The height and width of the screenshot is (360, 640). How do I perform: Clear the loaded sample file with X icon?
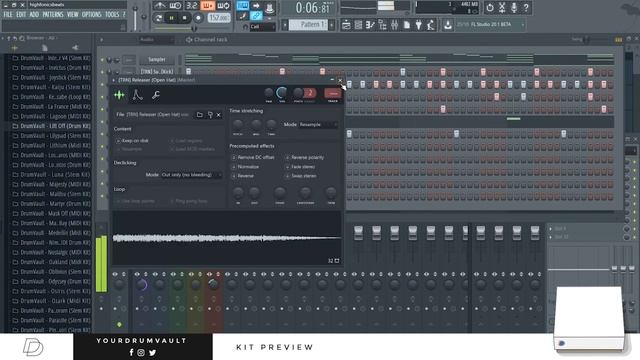click(x=219, y=115)
